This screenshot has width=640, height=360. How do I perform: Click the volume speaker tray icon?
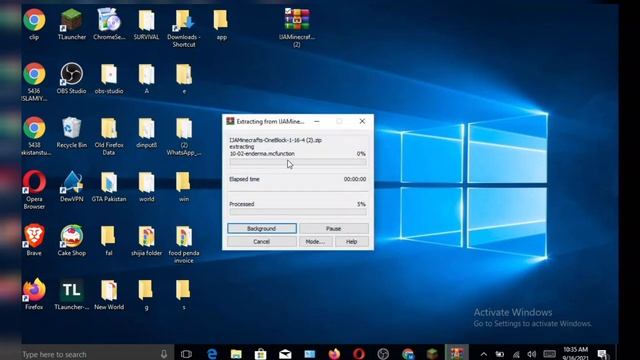(x=531, y=354)
